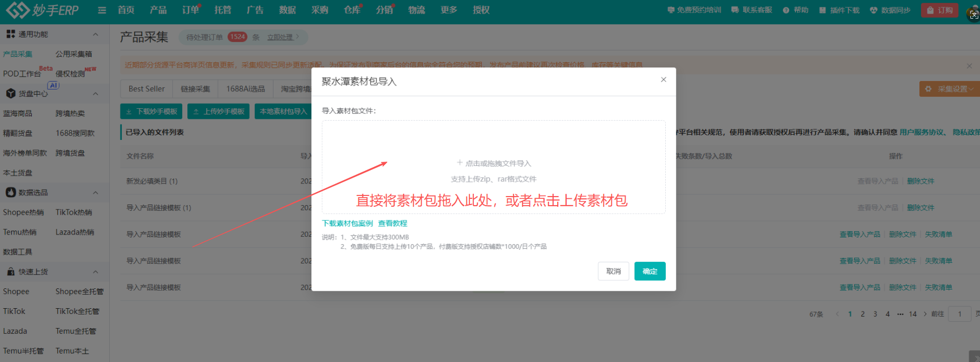Screen dimensions: 980x362
Task: Click 下载妙手模板 button
Action: point(152,112)
